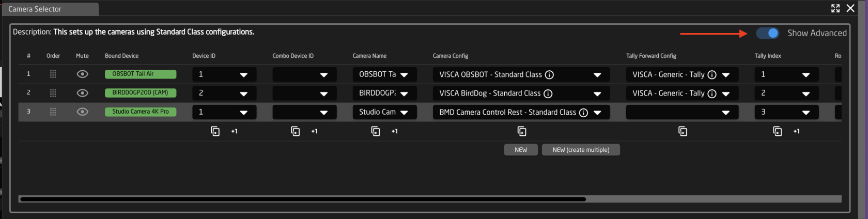Expand the Camera Selector window to fullscreen
This screenshot has height=219, width=868.
tap(835, 8)
